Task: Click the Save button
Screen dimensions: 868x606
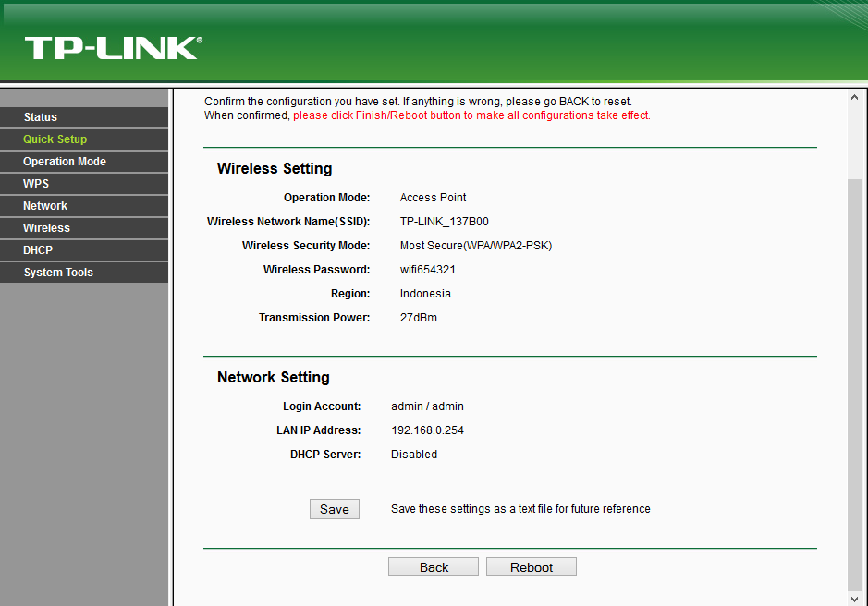Action: point(334,508)
